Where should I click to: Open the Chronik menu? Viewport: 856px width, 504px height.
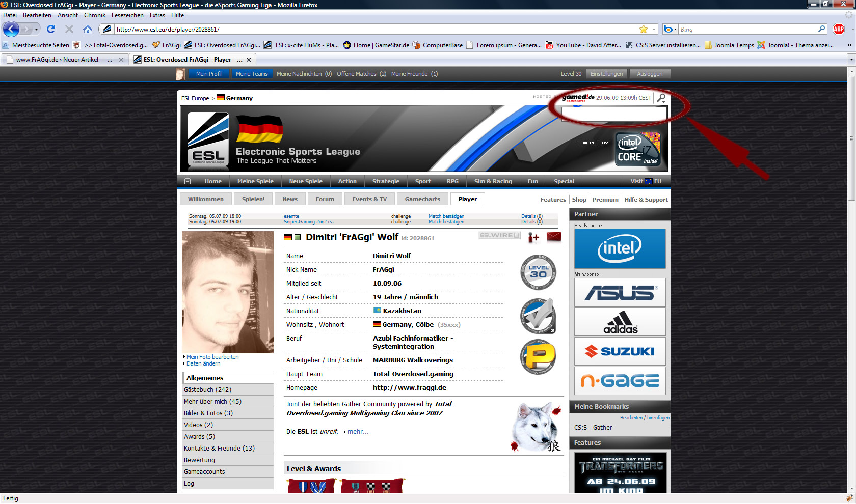95,15
